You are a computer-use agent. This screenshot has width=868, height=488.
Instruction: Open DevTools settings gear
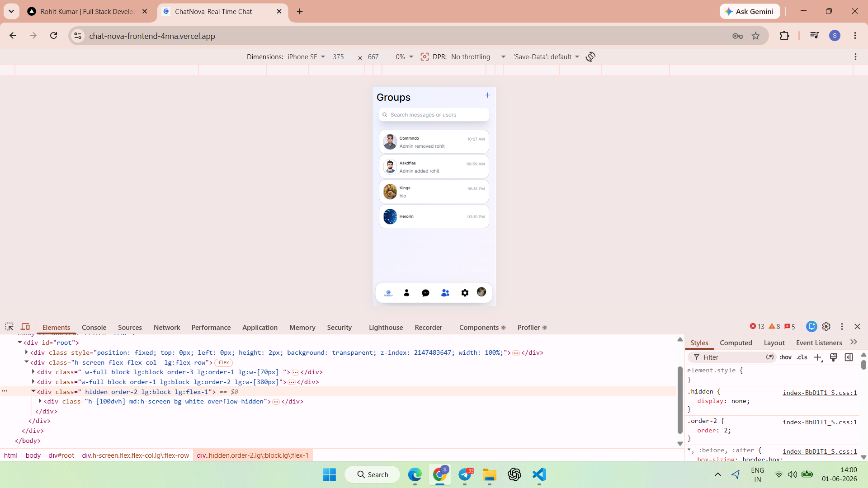click(x=826, y=326)
